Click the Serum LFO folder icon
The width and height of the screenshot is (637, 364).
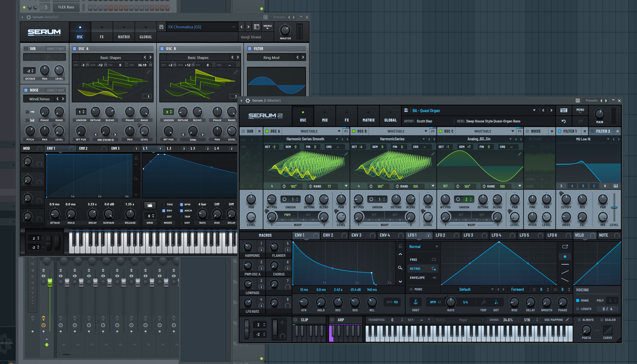[150, 205]
